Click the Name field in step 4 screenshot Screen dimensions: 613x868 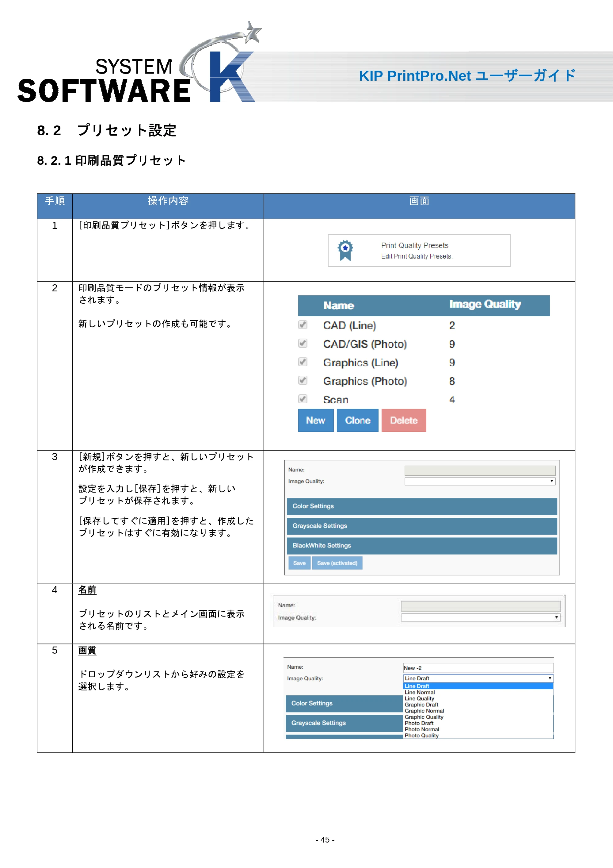(x=480, y=606)
